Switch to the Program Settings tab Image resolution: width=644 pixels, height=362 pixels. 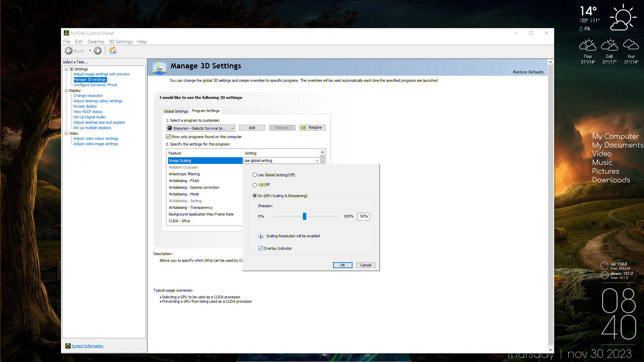(x=206, y=111)
